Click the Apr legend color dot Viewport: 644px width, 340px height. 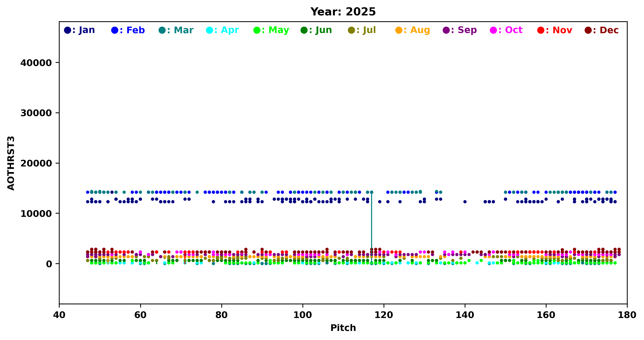pyautogui.click(x=210, y=30)
